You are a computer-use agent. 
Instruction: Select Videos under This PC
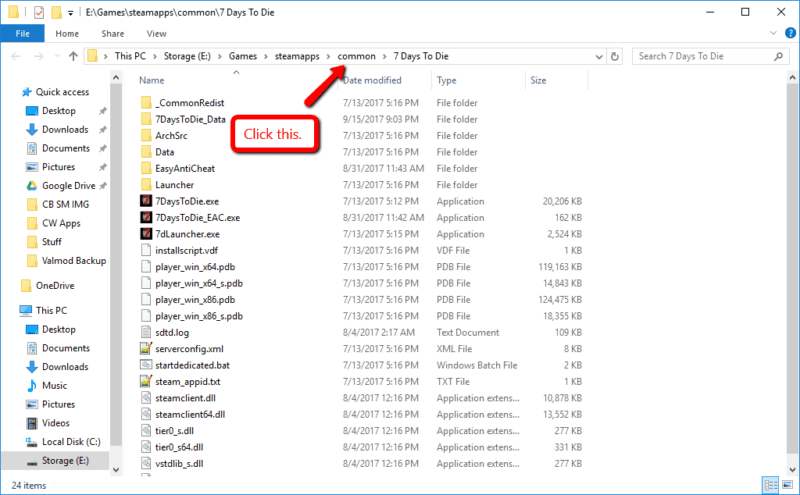(56, 423)
